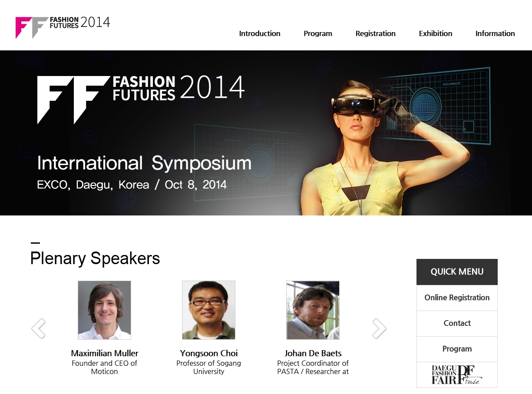
Task: Click the name Yongsoon Choi
Action: (209, 353)
